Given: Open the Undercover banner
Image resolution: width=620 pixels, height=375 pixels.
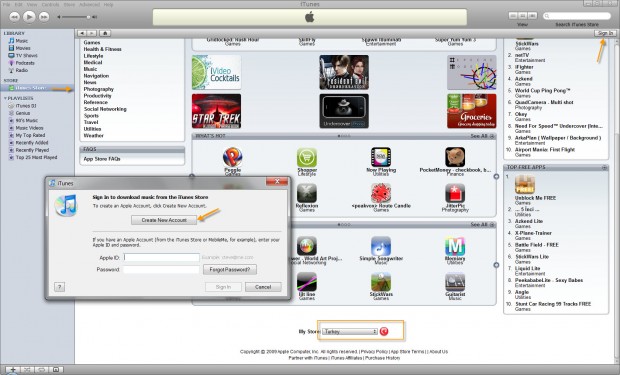Looking at the screenshot, I should [344, 111].
